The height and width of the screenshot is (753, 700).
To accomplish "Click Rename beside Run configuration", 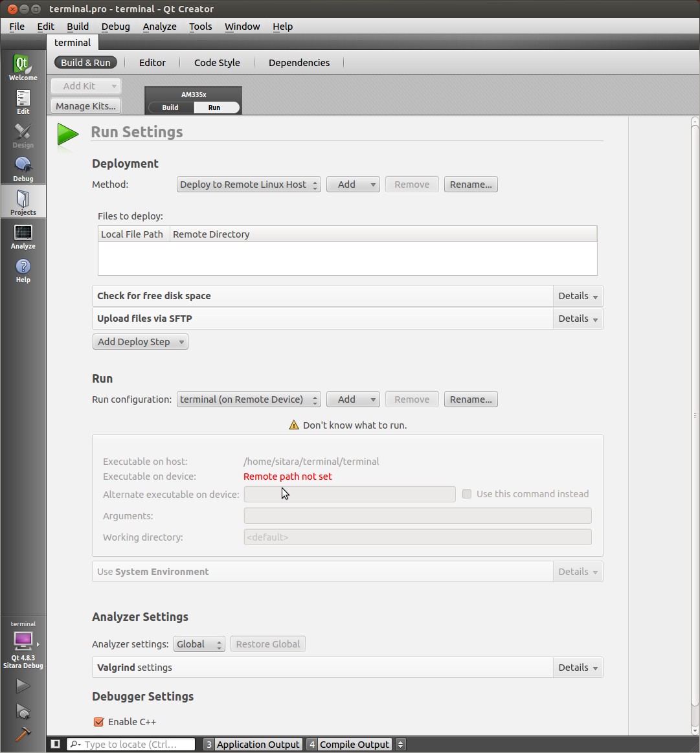I will (x=471, y=399).
